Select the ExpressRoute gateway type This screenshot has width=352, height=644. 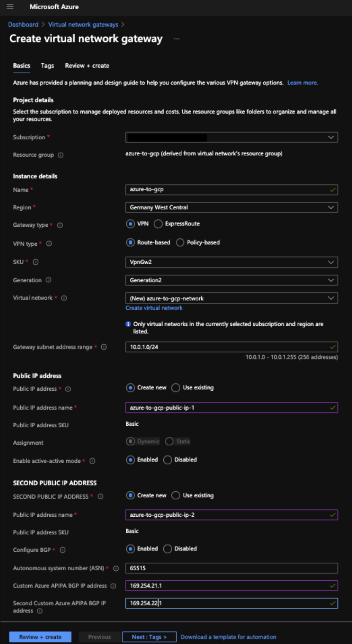(x=158, y=224)
